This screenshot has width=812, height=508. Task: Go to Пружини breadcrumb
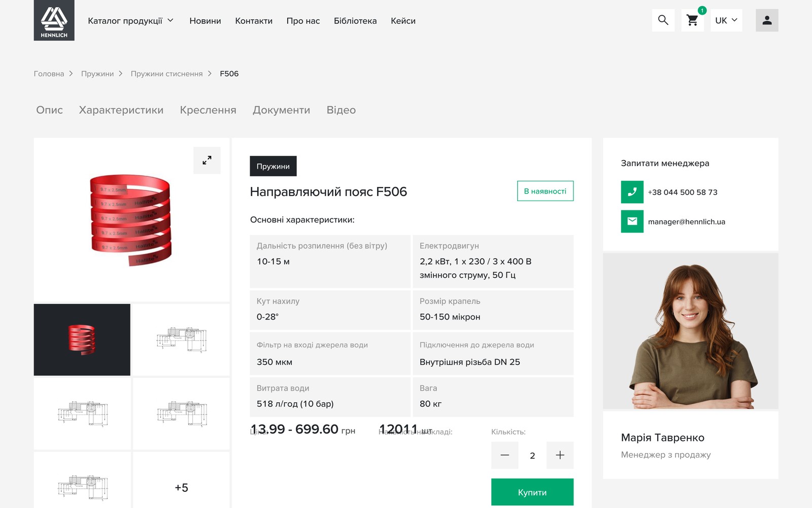pyautogui.click(x=97, y=74)
